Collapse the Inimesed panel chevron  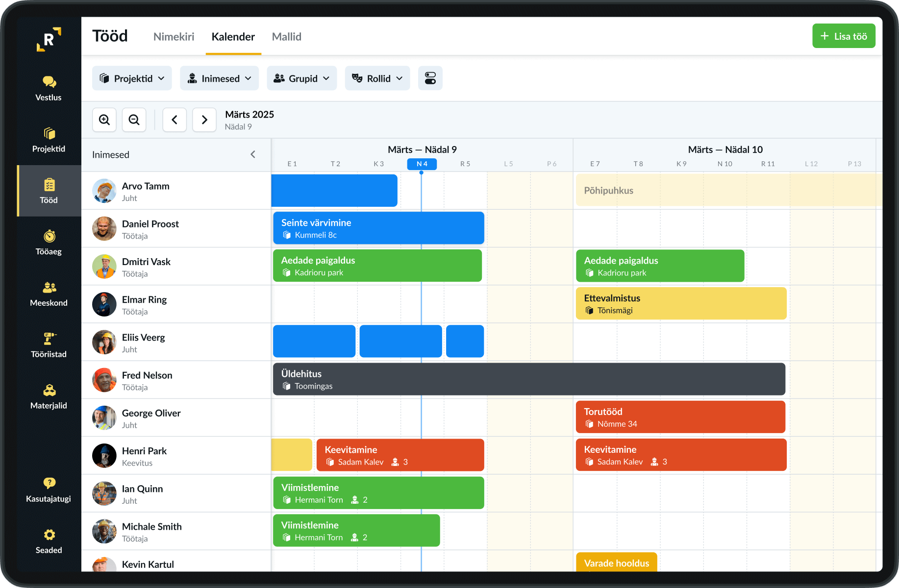click(x=253, y=154)
